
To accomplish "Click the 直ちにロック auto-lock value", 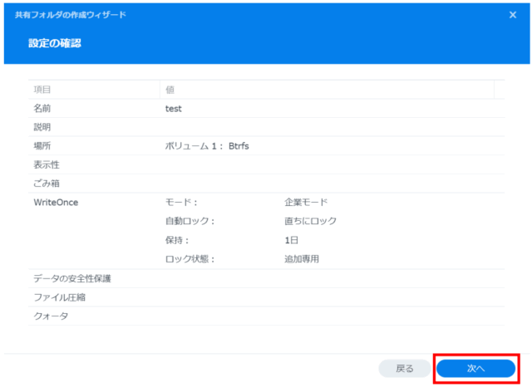I will (310, 221).
